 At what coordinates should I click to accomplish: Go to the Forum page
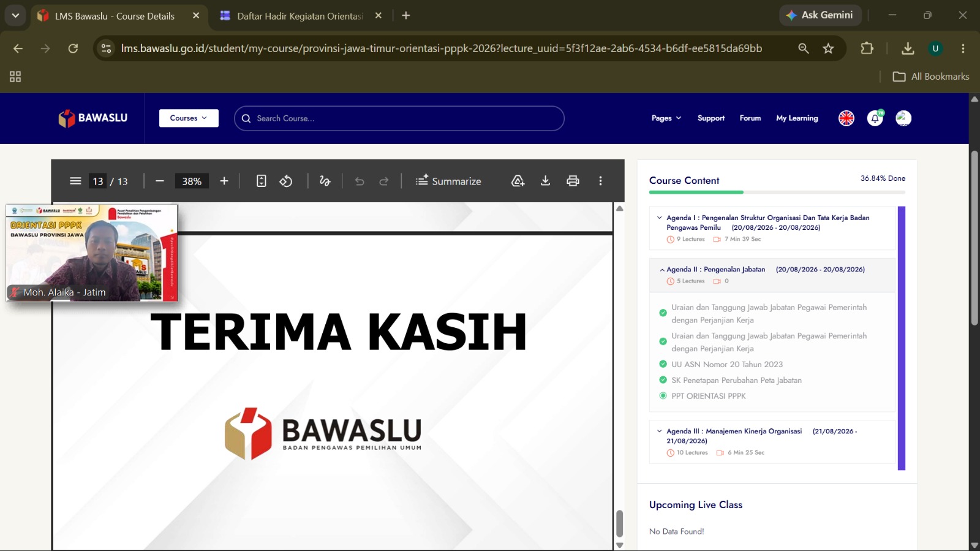(x=750, y=118)
